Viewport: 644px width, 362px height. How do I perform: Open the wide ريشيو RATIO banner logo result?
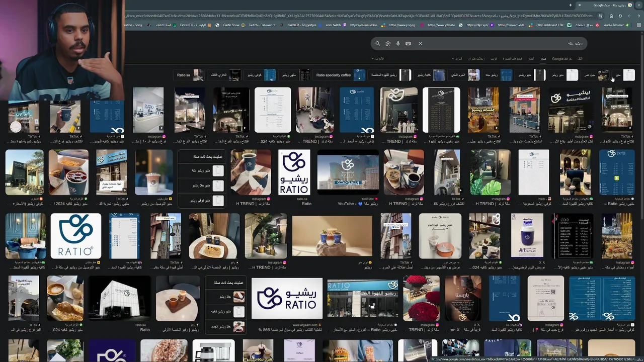287,299
